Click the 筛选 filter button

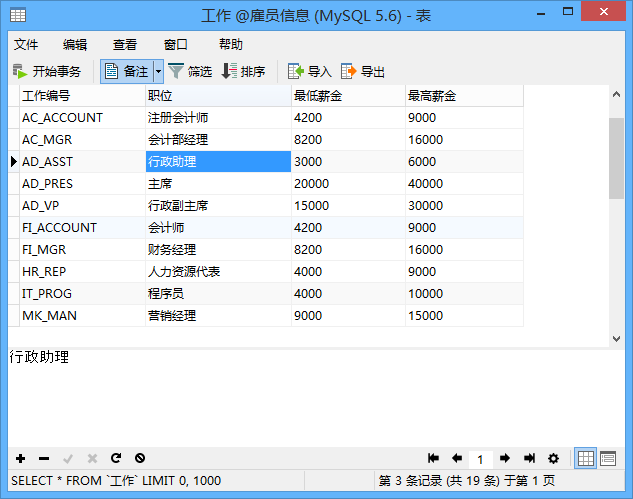pos(190,71)
